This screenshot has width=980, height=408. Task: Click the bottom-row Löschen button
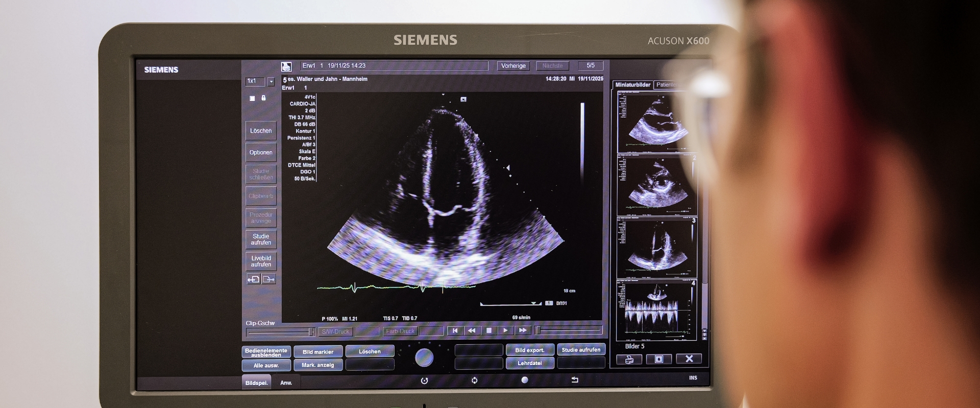[x=370, y=351]
